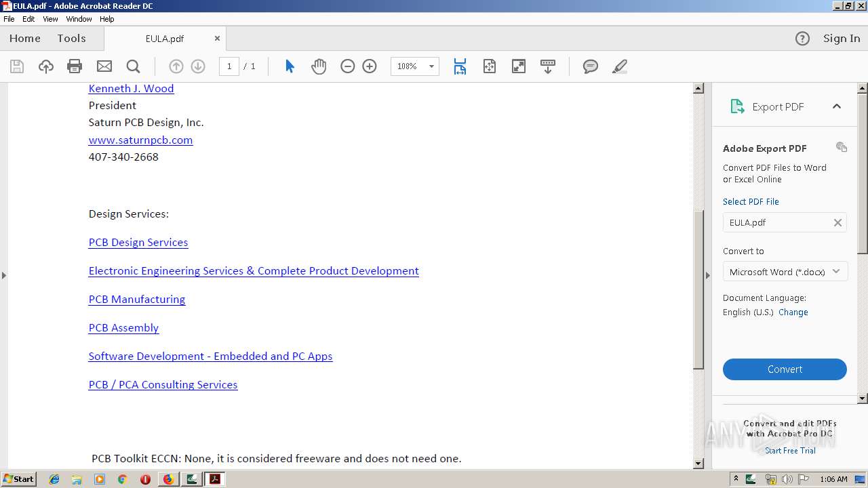
Task: Open the File menu
Action: pyautogui.click(x=9, y=19)
